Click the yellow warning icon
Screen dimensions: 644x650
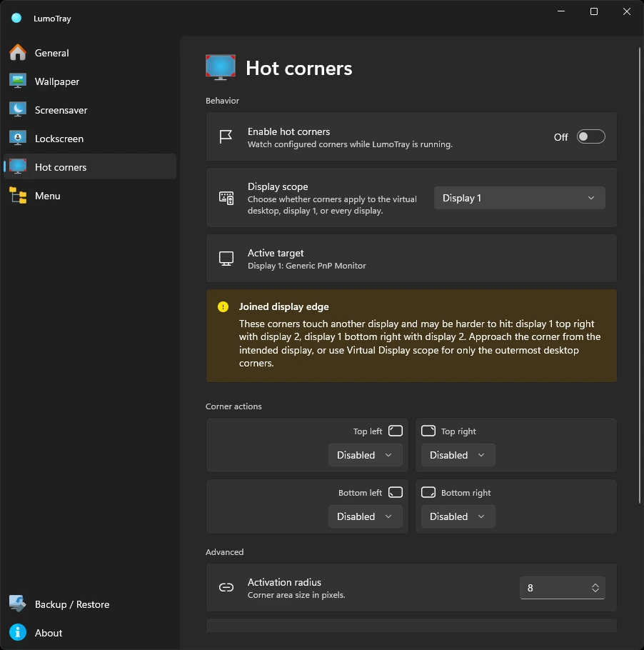click(x=223, y=306)
